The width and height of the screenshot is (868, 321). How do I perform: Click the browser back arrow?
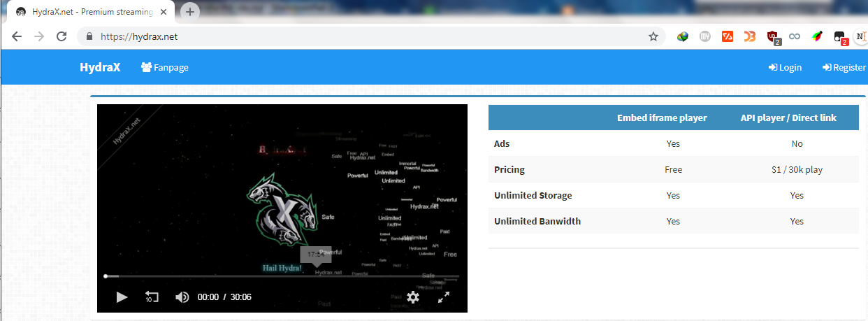(17, 36)
